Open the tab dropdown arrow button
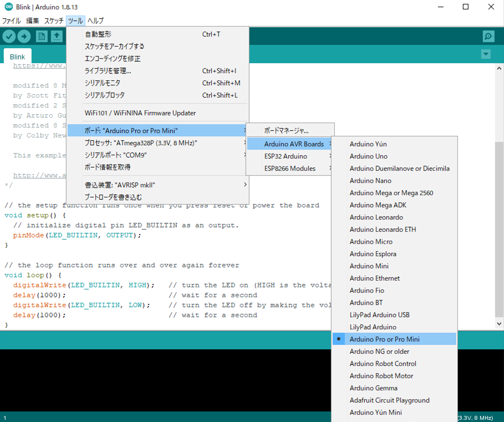Viewport: 504px width, 422px height. point(486,54)
